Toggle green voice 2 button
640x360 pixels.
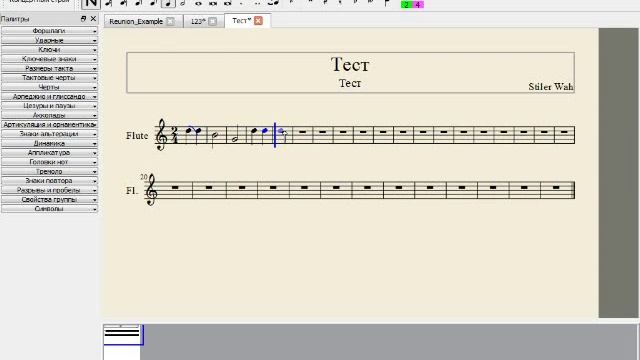click(407, 4)
